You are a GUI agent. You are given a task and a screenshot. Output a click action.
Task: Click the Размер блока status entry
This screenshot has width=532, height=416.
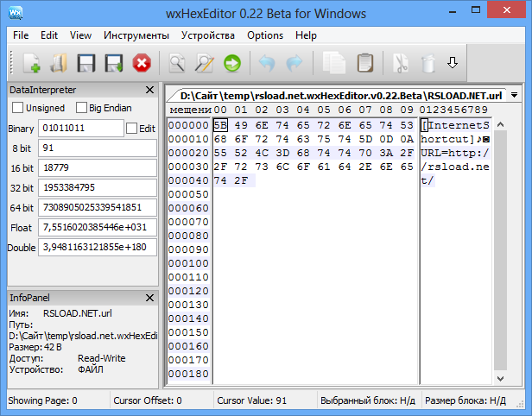tap(465, 400)
